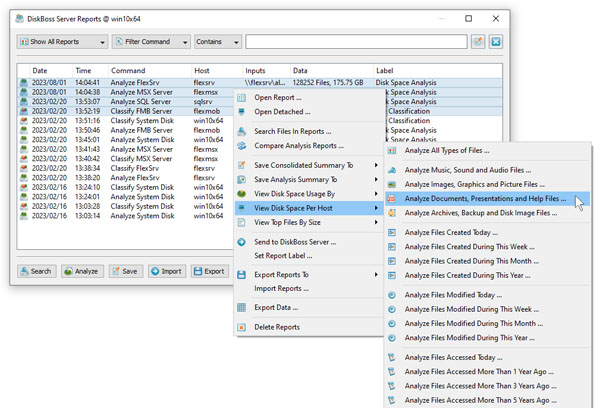Viewport: 600px width, 408px height.
Task: Click the Search button
Action: coord(37,271)
